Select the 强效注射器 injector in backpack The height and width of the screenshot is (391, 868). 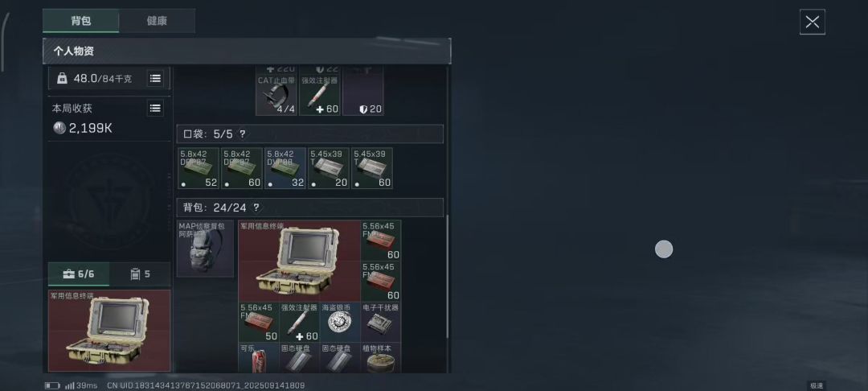coord(300,322)
